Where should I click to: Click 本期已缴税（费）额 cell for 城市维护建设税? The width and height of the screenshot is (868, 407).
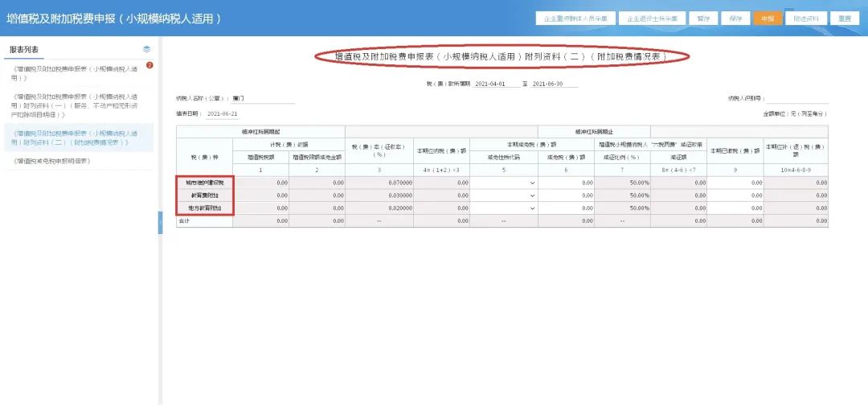(x=735, y=183)
